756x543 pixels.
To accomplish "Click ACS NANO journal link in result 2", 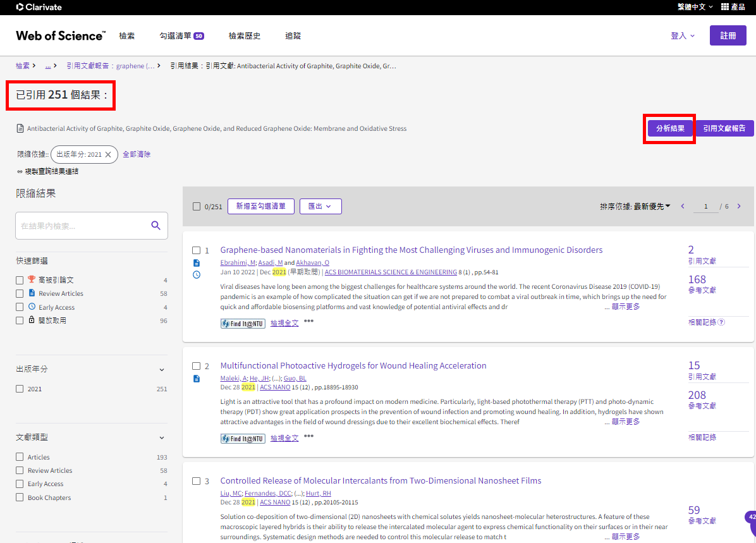I will (x=276, y=387).
